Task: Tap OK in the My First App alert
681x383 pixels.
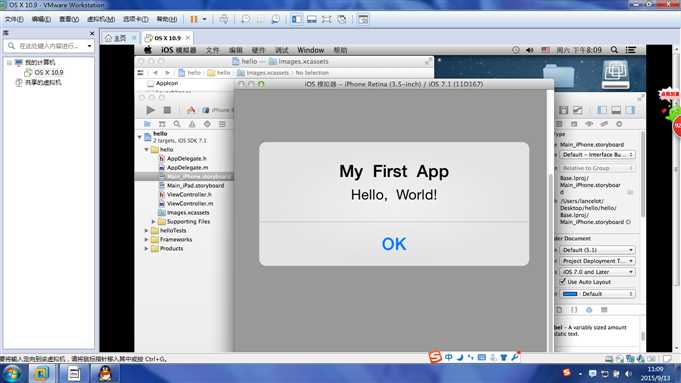Action: pyautogui.click(x=394, y=244)
